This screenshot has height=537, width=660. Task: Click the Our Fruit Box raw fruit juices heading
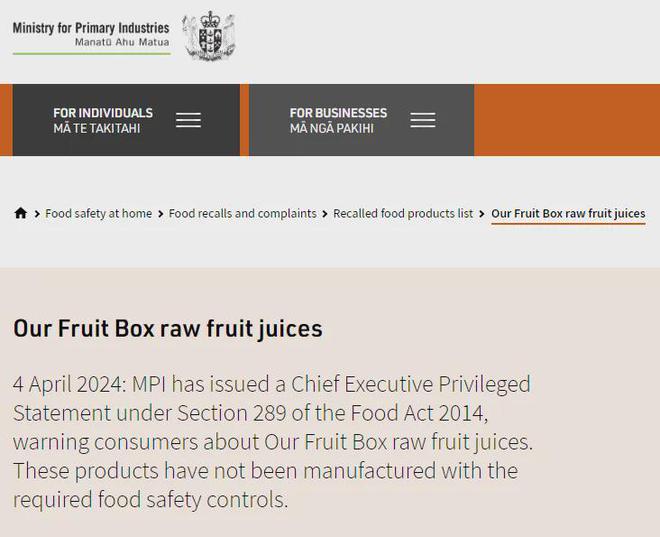[x=168, y=329]
